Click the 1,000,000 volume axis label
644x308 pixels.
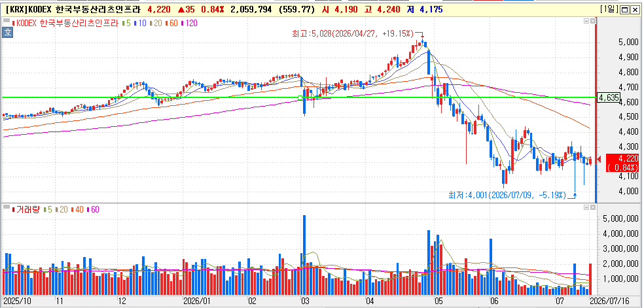click(621, 279)
